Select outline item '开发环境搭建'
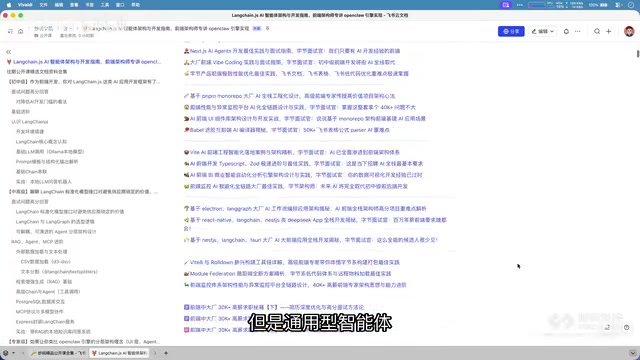Image resolution: width=640 pixels, height=360 pixels. (x=30, y=131)
